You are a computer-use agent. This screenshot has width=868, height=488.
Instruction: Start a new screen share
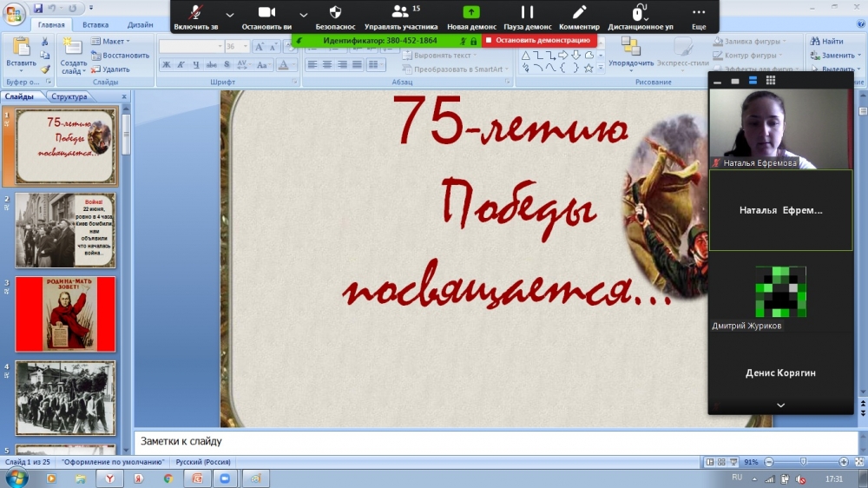(471, 16)
